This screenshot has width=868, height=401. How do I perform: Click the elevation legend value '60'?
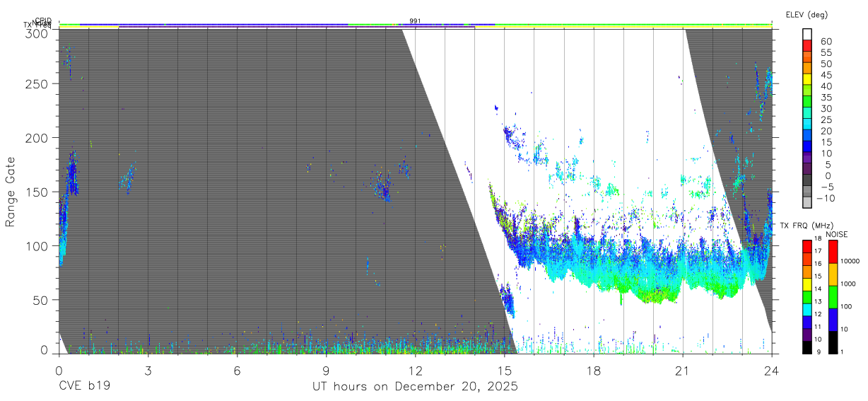pyautogui.click(x=825, y=42)
